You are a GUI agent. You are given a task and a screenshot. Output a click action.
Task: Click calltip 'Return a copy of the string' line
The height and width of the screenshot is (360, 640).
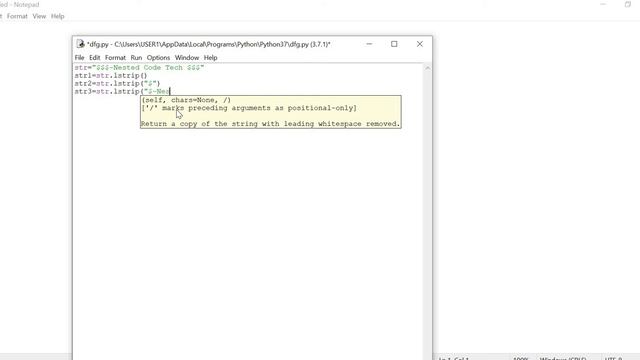271,124
